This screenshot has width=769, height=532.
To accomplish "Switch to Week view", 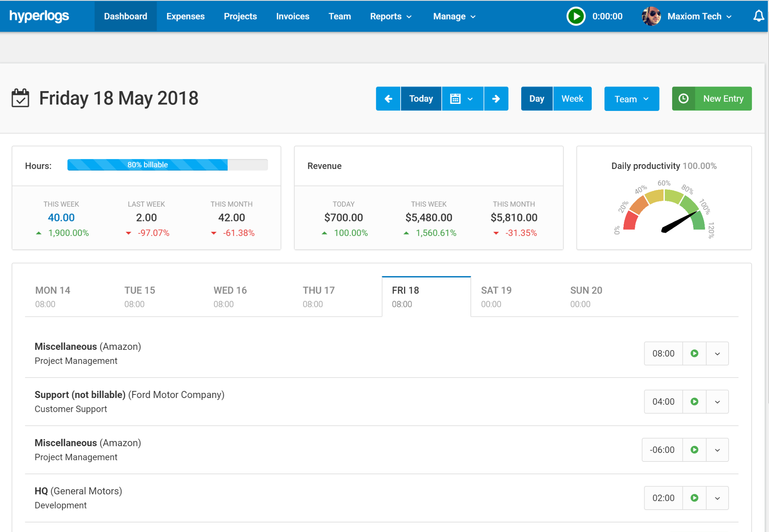I will click(572, 99).
